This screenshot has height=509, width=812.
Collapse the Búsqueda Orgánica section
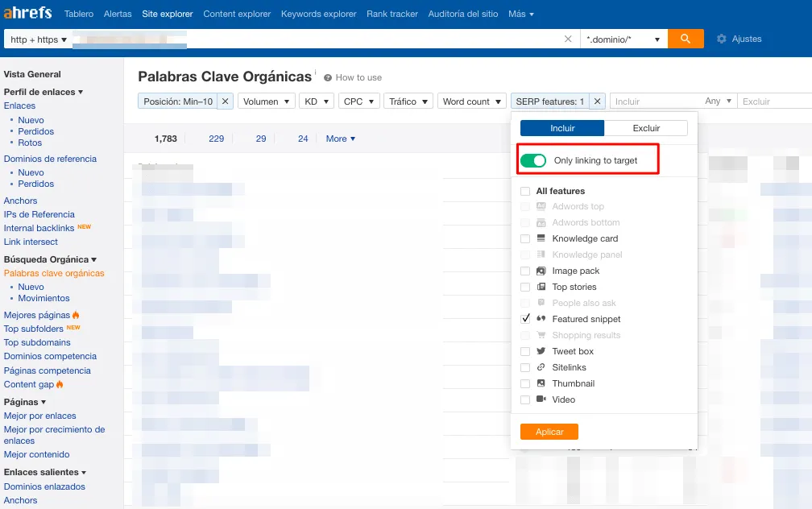tap(50, 259)
